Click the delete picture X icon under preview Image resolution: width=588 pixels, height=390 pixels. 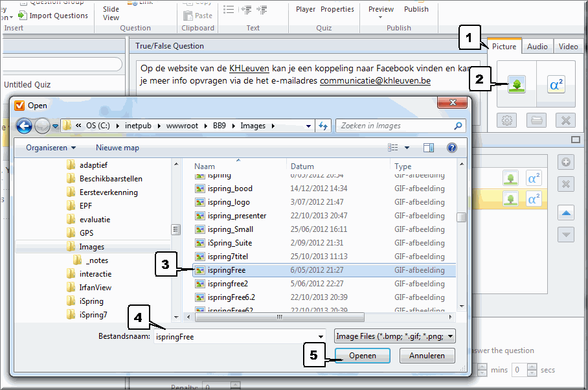coord(565,120)
